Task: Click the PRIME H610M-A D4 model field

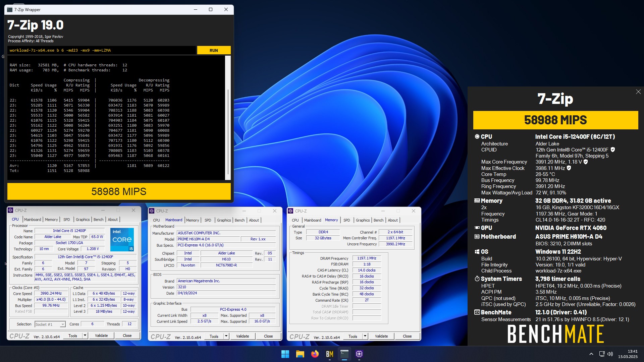Action: [209, 239]
